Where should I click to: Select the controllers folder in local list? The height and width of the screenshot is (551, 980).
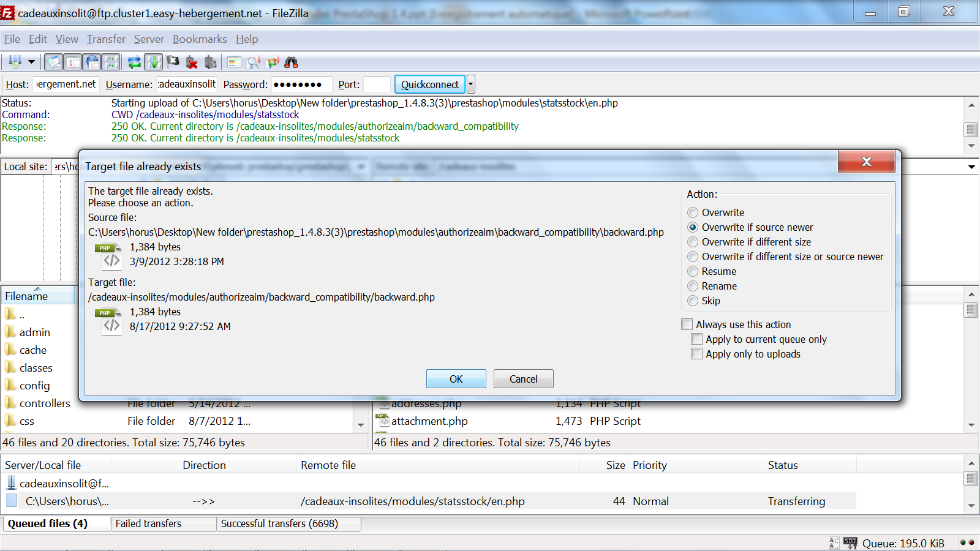(x=45, y=403)
